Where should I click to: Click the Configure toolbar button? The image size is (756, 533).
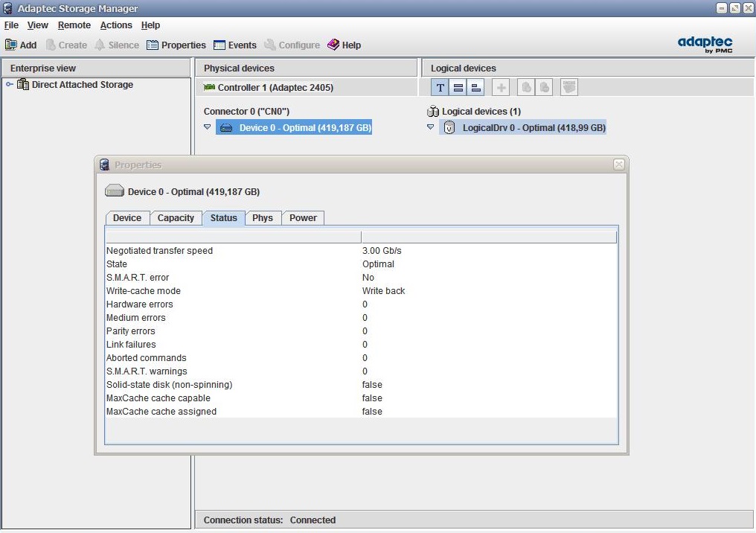pos(292,45)
